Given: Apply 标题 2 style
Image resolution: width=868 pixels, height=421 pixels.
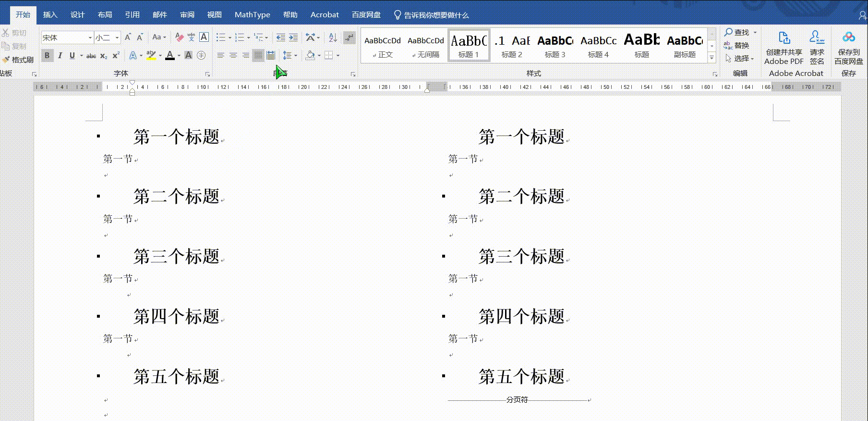Looking at the screenshot, I should point(512,45).
